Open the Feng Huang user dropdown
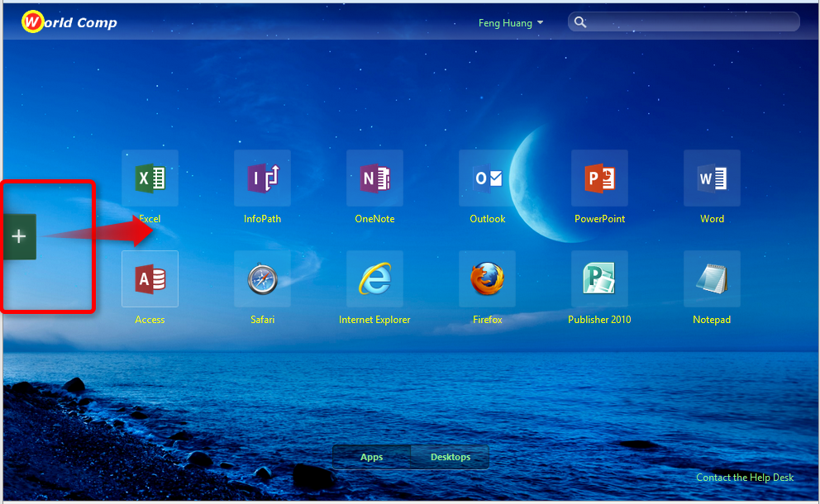820x504 pixels. [511, 23]
